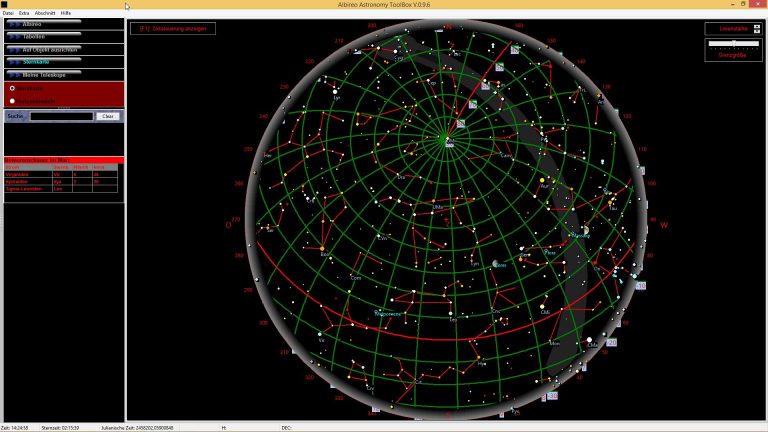This screenshot has height=432, width=768.
Task: Click the Dra constellation label
Action: click(401, 177)
